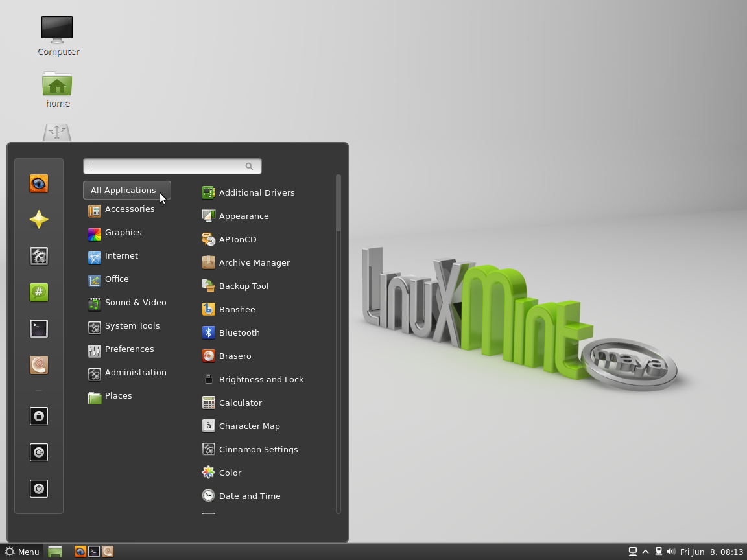Open Bluetooth settings
The width and height of the screenshot is (747, 560).
click(231, 333)
